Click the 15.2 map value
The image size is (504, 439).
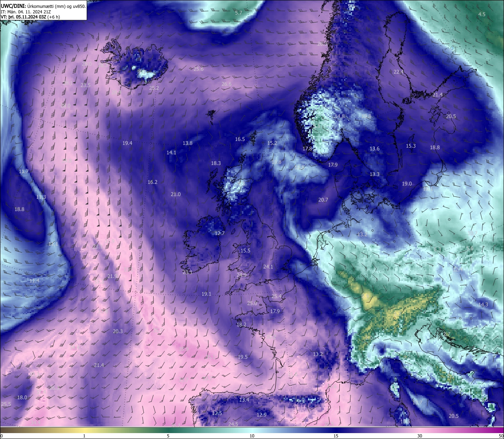point(272,143)
